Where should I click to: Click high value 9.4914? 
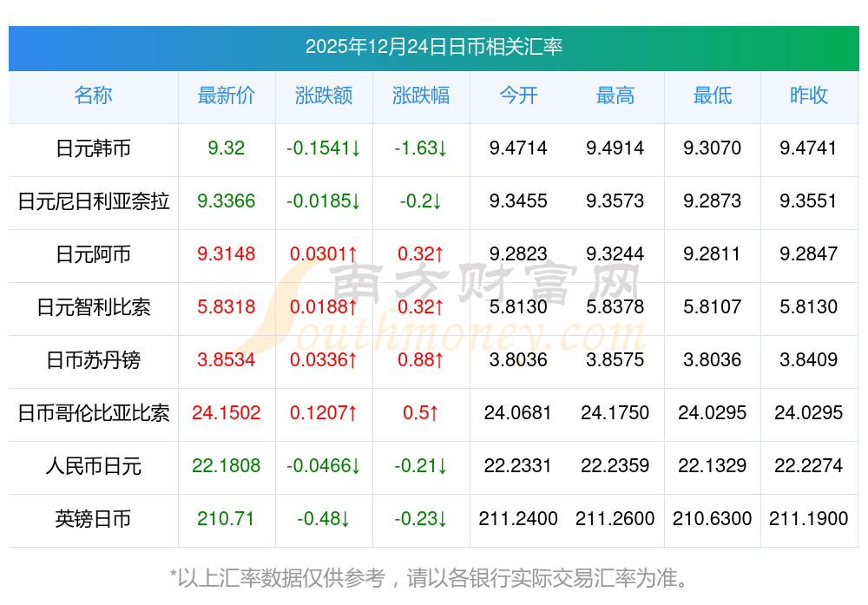[615, 148]
